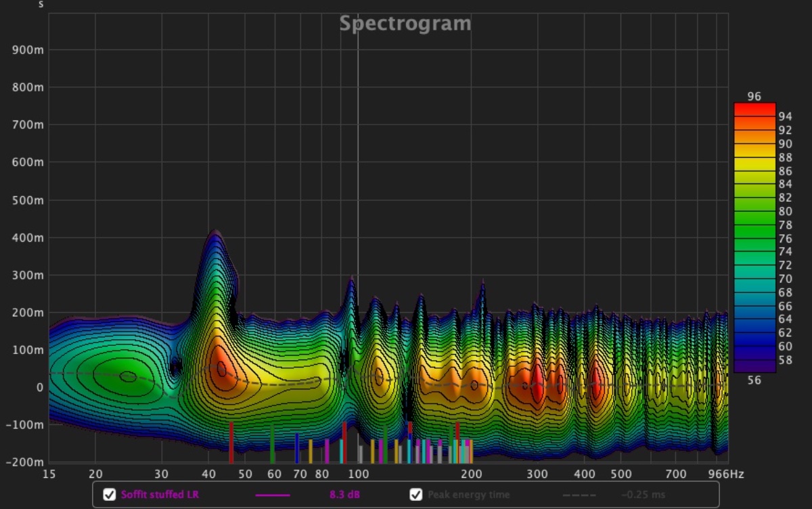Click the 56 lower limit of color scale
The width and height of the screenshot is (812, 509).
point(754,380)
